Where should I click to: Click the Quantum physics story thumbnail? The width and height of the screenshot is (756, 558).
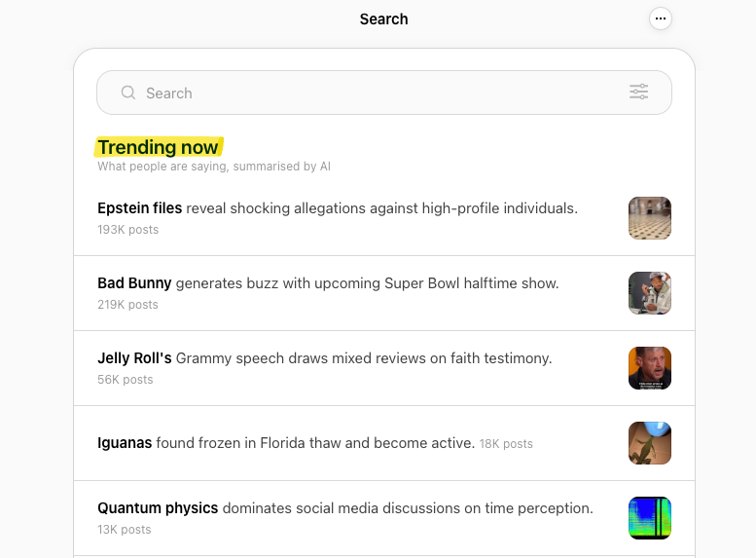[x=650, y=518]
